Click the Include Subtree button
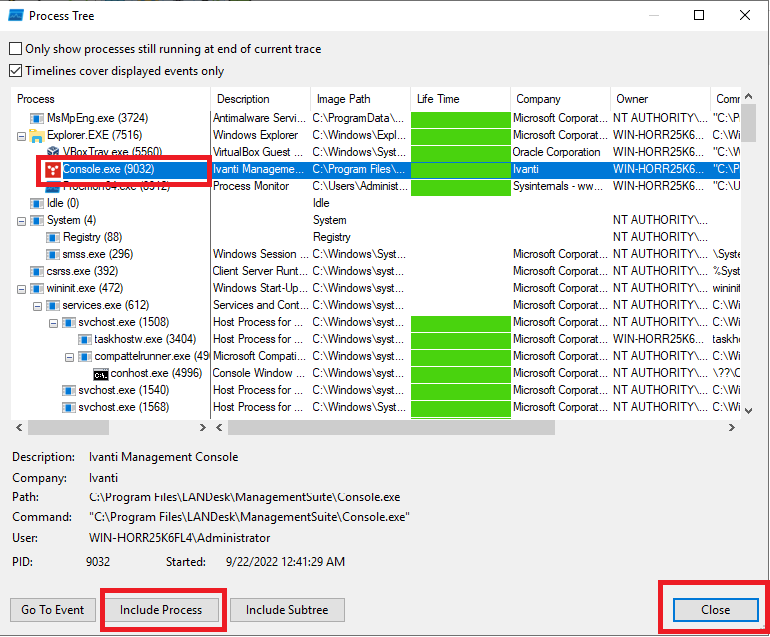770x637 pixels. 287,609
